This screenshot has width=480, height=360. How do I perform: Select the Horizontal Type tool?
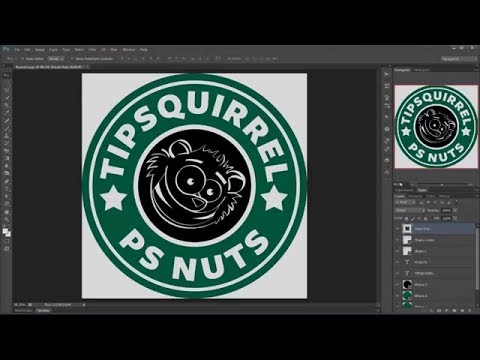click(6, 189)
